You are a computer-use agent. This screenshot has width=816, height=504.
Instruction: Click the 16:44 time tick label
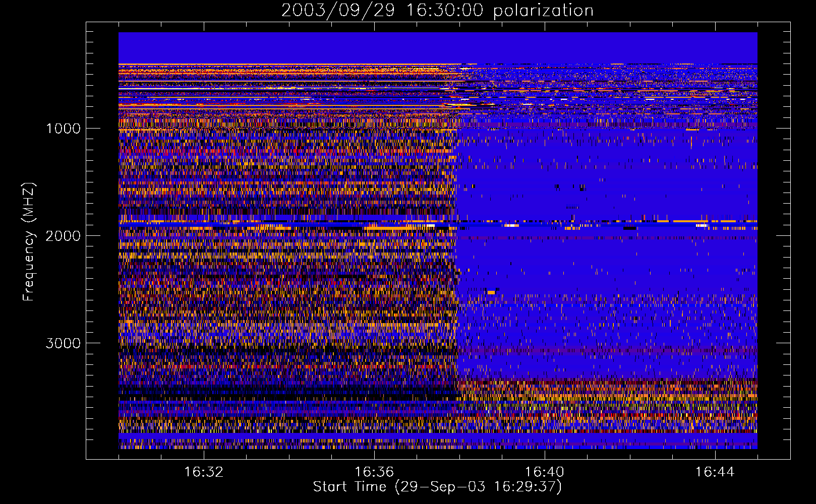pyautogui.click(x=715, y=472)
